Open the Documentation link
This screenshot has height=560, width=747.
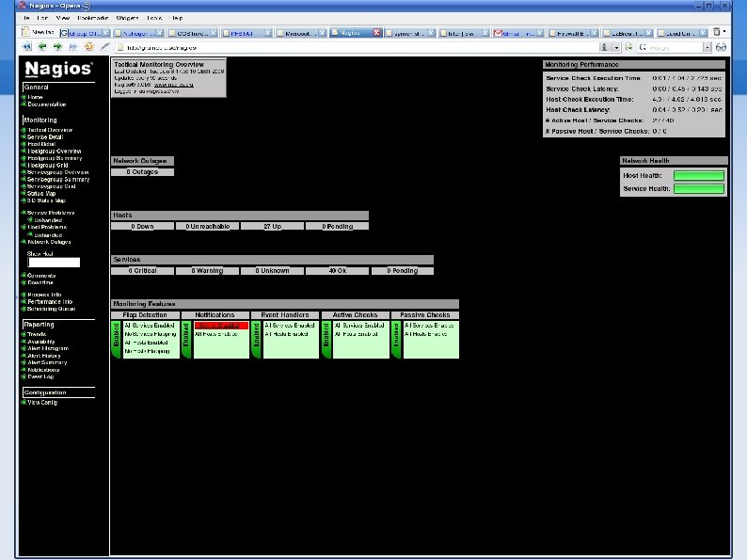[47, 104]
